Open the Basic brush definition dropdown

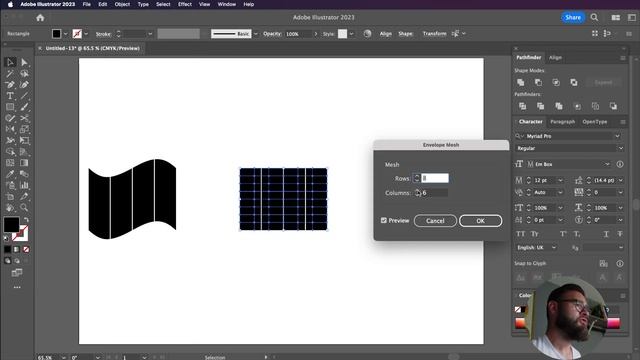[256, 34]
